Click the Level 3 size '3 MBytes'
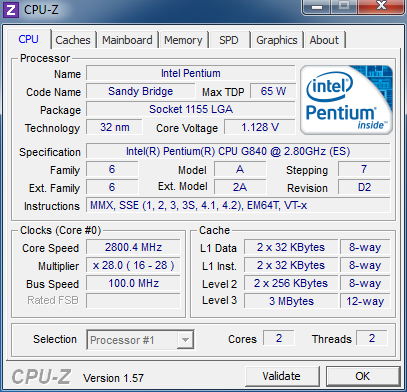The image size is (407, 392). click(291, 301)
